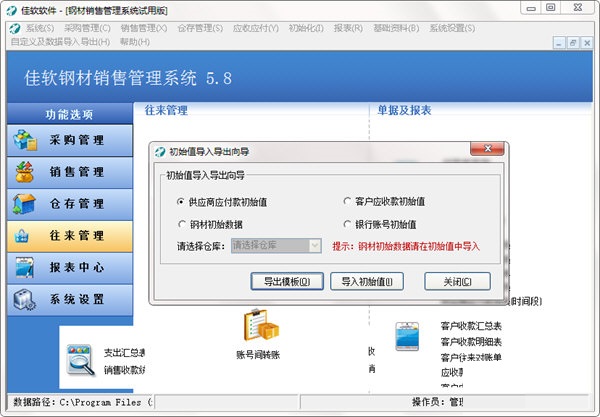Click the 系统设置 gear icon
The image size is (600, 417).
[x=24, y=299]
